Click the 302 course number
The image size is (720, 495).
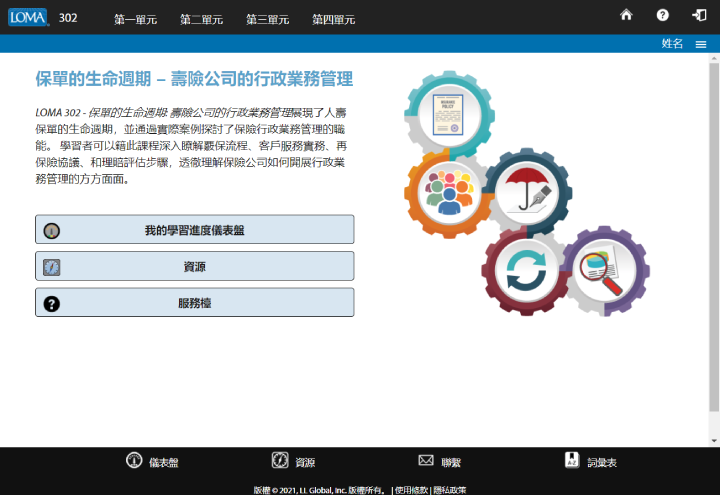[68, 18]
